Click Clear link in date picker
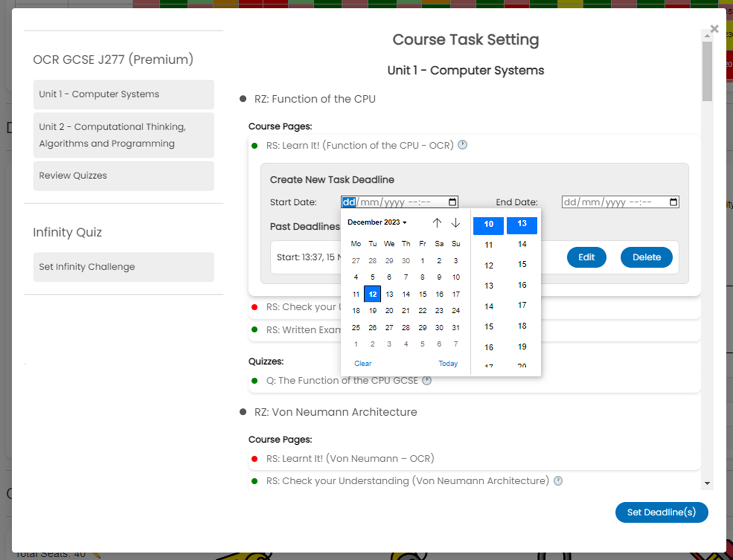This screenshot has height=560, width=733. click(x=363, y=363)
